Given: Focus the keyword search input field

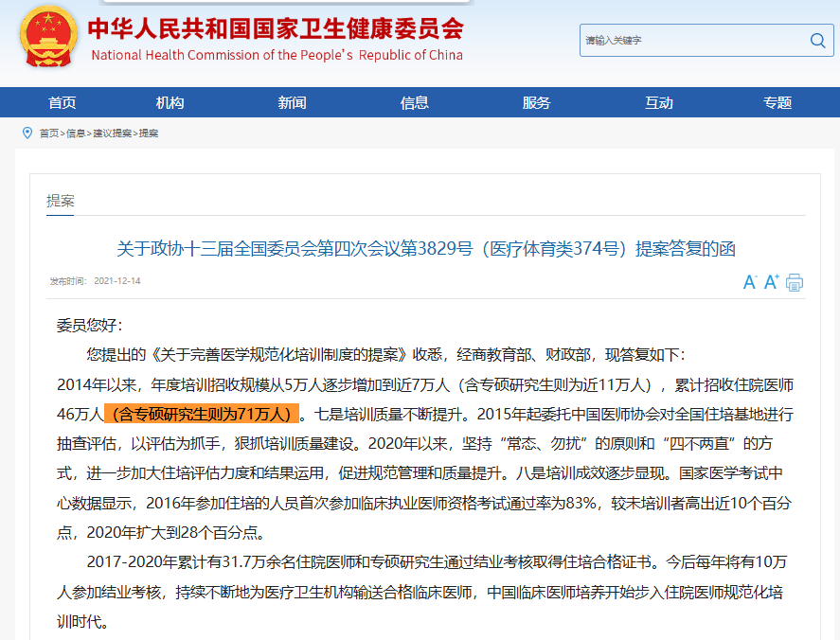Looking at the screenshot, I should pyautogui.click(x=691, y=41).
